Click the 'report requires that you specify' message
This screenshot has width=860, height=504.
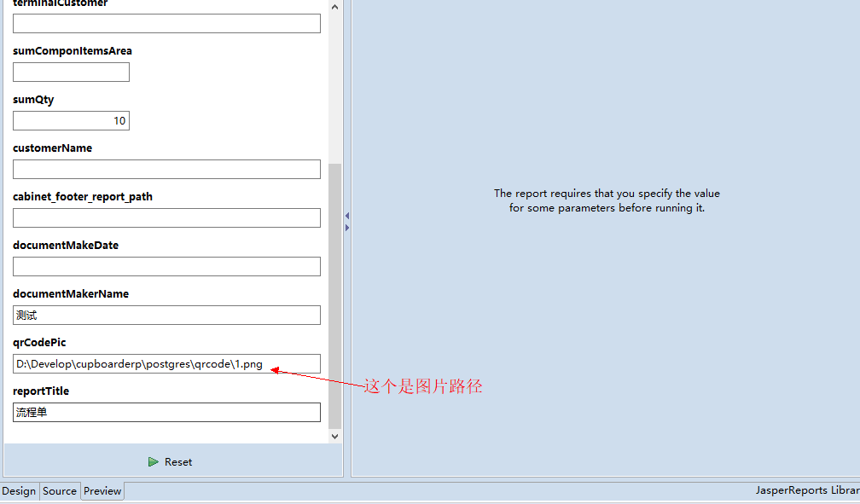coord(607,200)
